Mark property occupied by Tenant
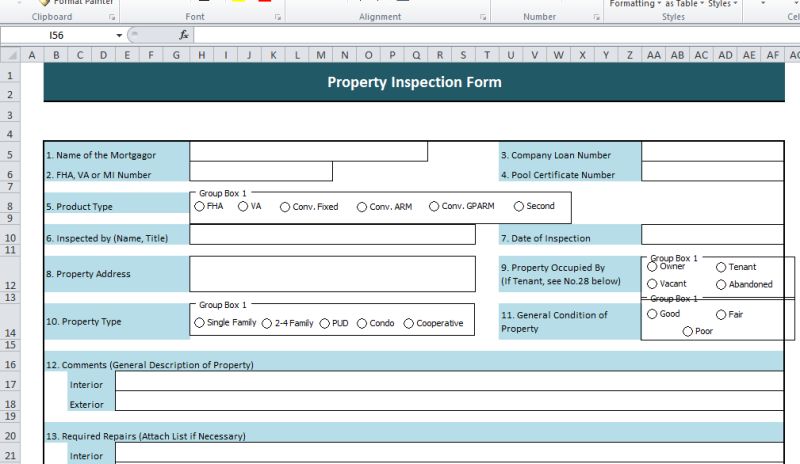800x464 pixels. 721,267
